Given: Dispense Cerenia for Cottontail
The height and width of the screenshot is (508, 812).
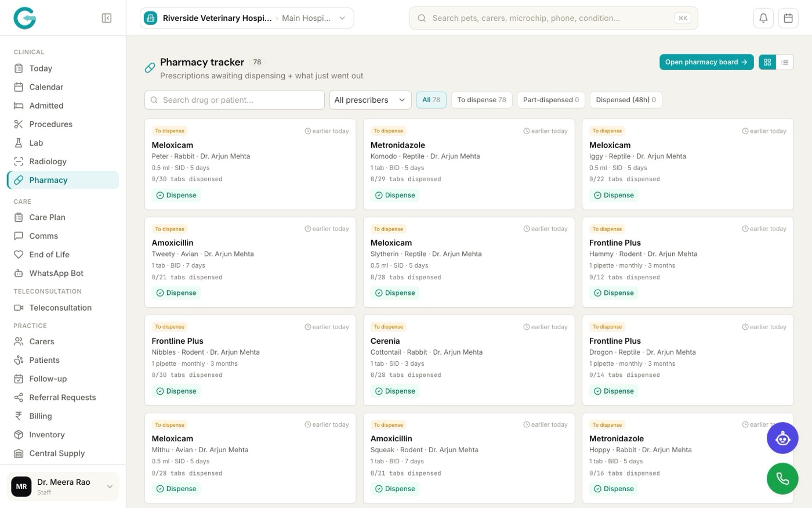Looking at the screenshot, I should tap(395, 391).
